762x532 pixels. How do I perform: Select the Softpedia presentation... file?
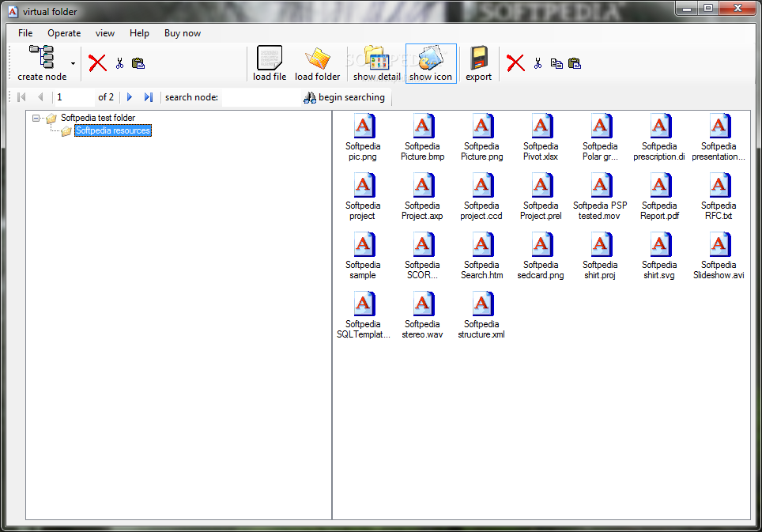point(719,137)
